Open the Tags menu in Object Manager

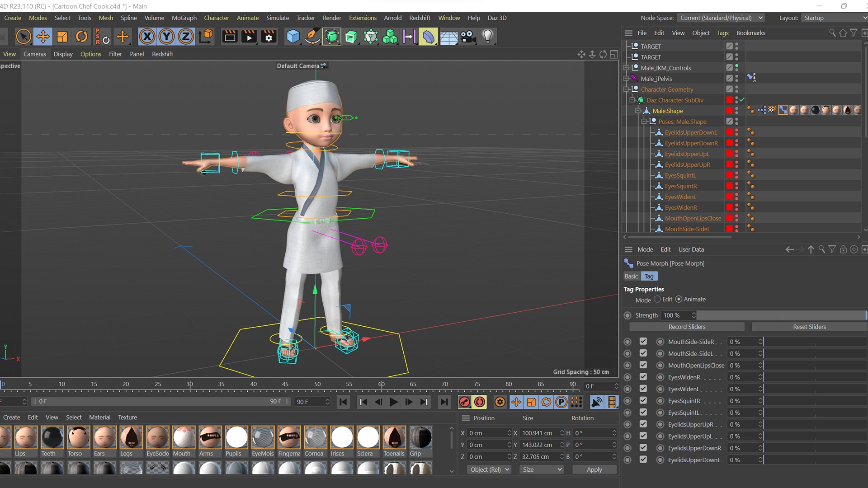click(x=722, y=33)
